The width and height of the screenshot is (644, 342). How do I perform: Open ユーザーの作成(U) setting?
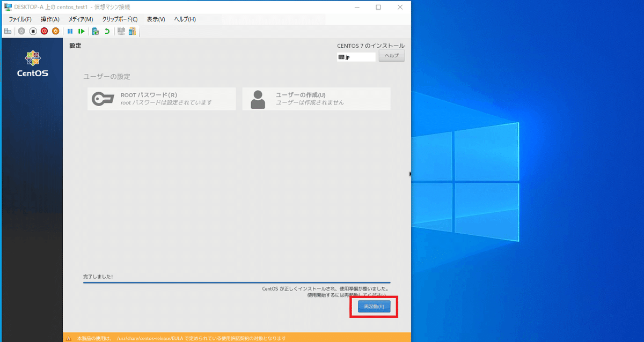316,99
